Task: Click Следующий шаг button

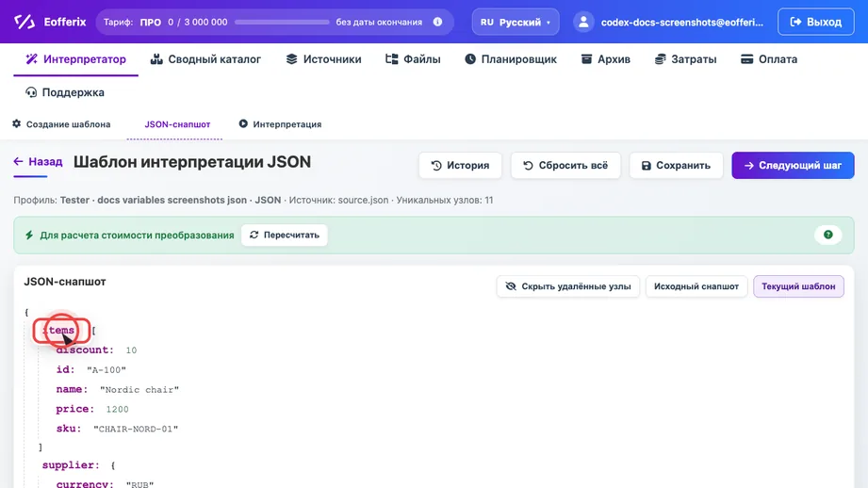Action: pos(793,166)
